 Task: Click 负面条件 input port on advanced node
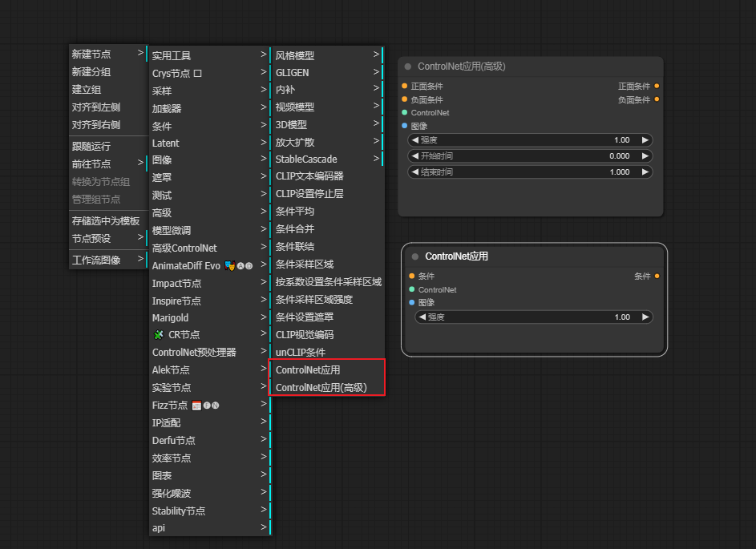[405, 99]
